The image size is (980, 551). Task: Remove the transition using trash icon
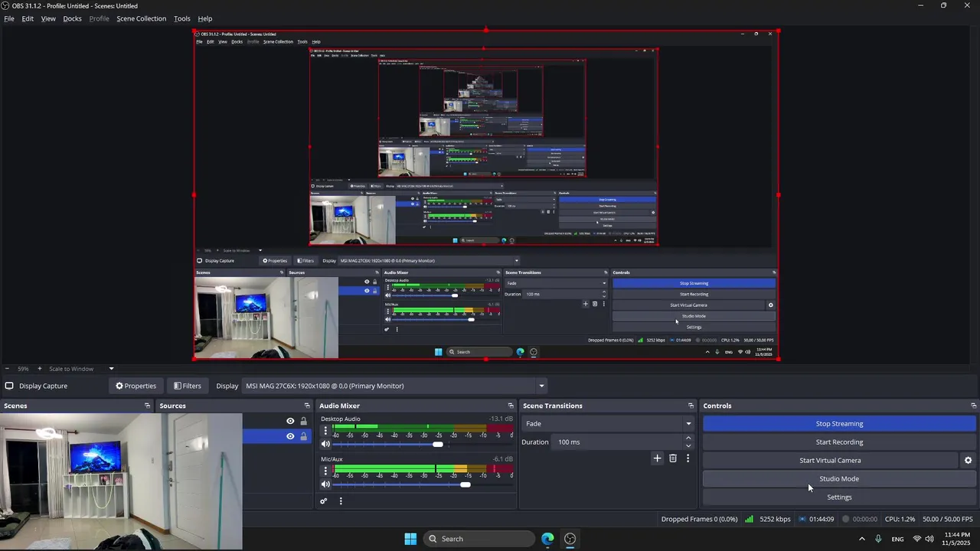(x=673, y=458)
